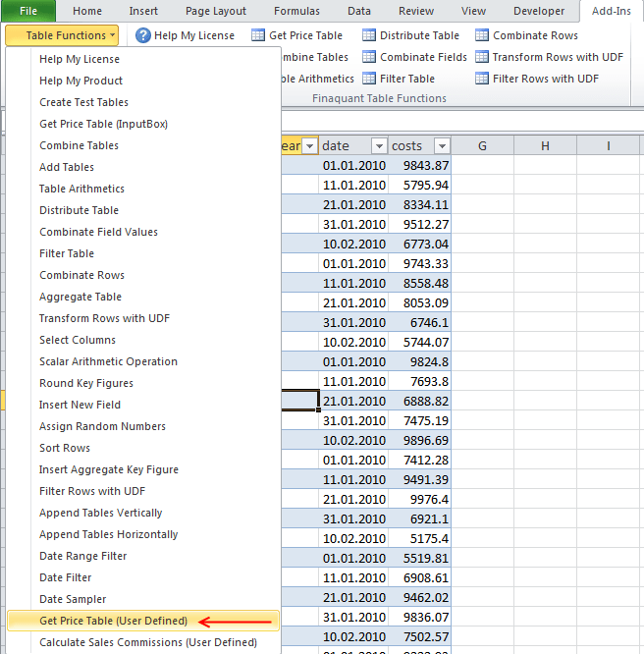This screenshot has height=654, width=644.
Task: Choose Combine Tables in dropdown menu
Action: (143, 145)
